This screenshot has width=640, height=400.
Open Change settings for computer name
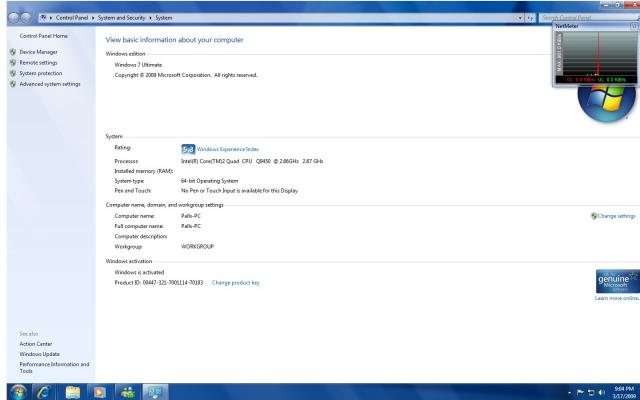coord(616,216)
